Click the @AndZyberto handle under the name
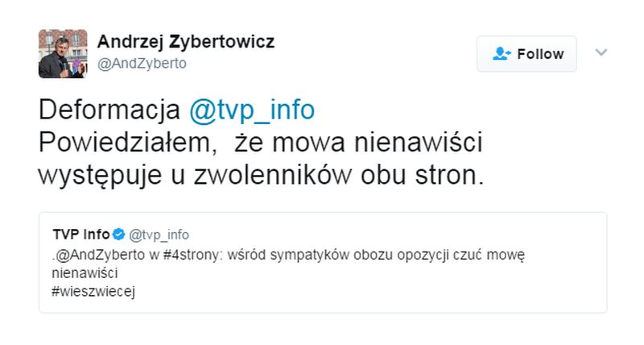Screen dimensions: 644x345 [142, 64]
